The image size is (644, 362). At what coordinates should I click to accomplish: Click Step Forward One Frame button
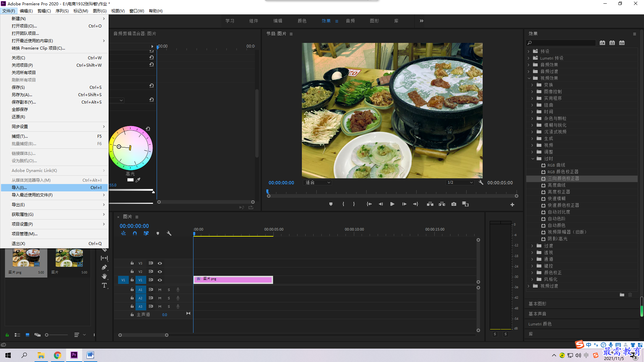point(404,204)
